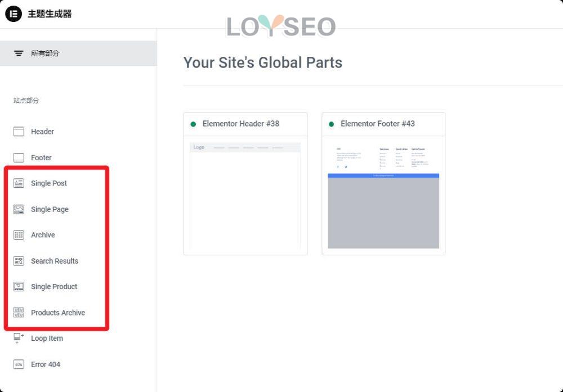Open Loop Item site part
Screen dimensions: 563x392
pyautogui.click(x=47, y=338)
